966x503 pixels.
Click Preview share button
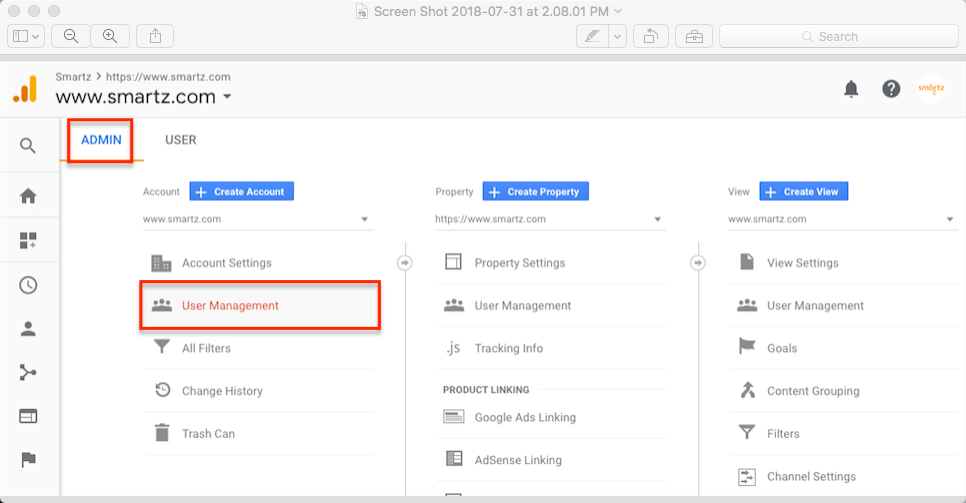point(155,36)
